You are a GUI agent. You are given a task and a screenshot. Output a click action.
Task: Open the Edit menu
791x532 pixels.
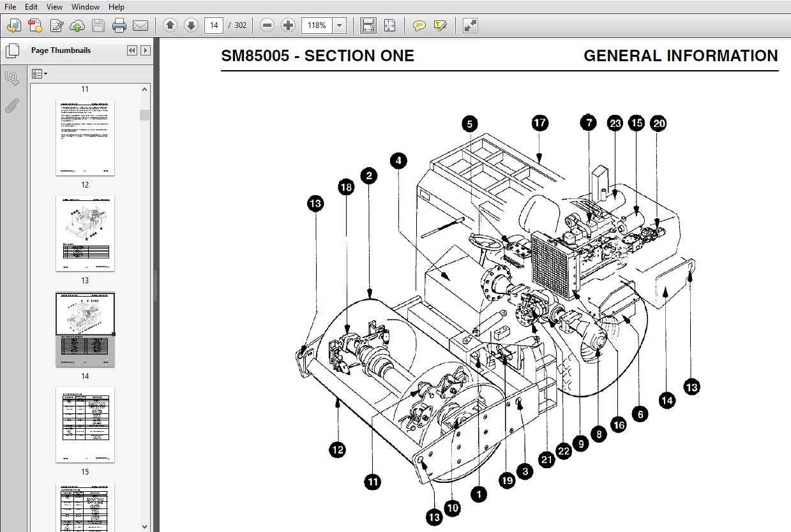point(31,6)
